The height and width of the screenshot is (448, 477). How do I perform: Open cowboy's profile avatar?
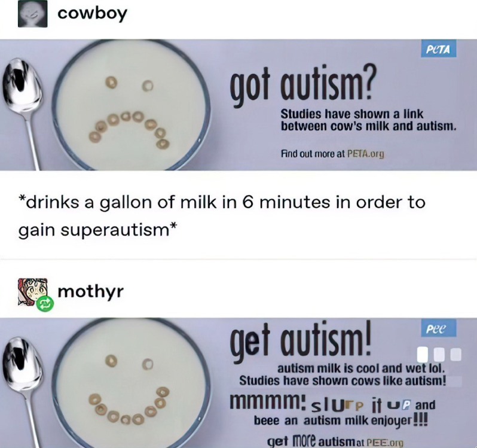pyautogui.click(x=32, y=14)
